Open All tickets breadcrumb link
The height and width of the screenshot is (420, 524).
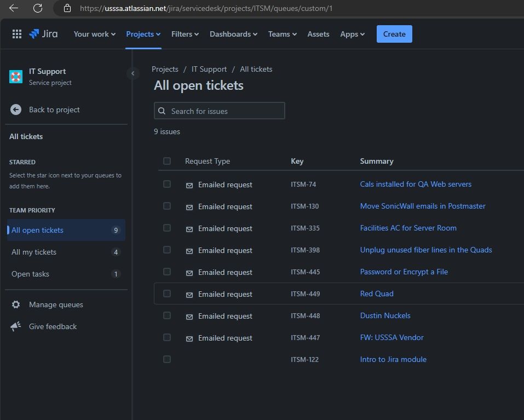(256, 69)
